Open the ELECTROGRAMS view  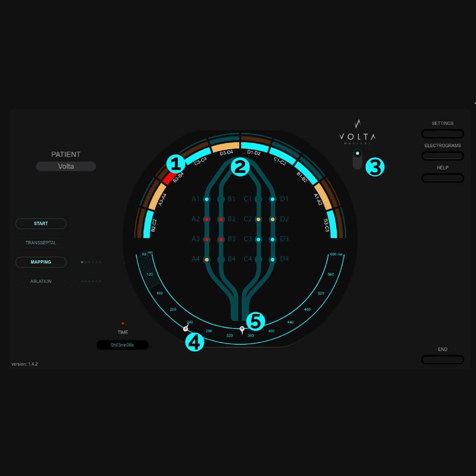tap(443, 156)
